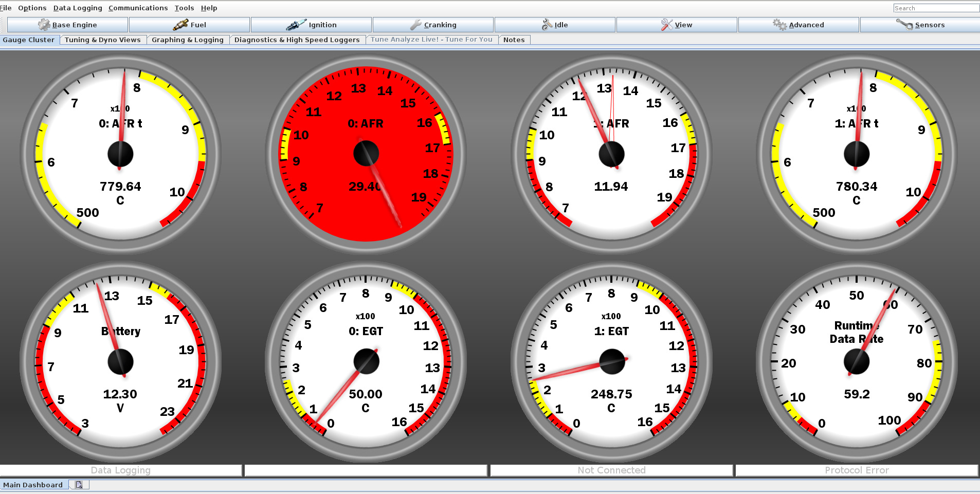Open the Communications menu
Screen dimensions: 980x494
point(138,8)
